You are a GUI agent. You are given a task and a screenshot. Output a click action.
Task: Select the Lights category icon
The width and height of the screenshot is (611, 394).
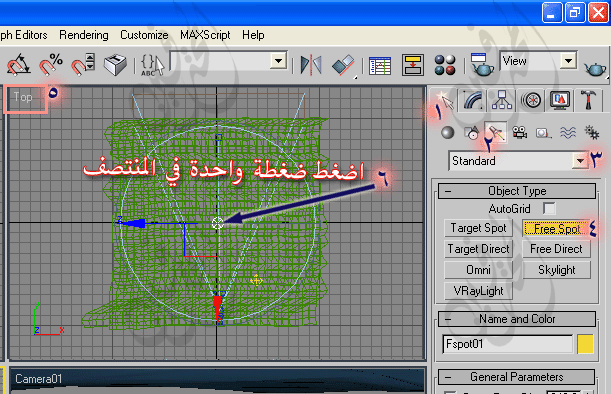(496, 133)
